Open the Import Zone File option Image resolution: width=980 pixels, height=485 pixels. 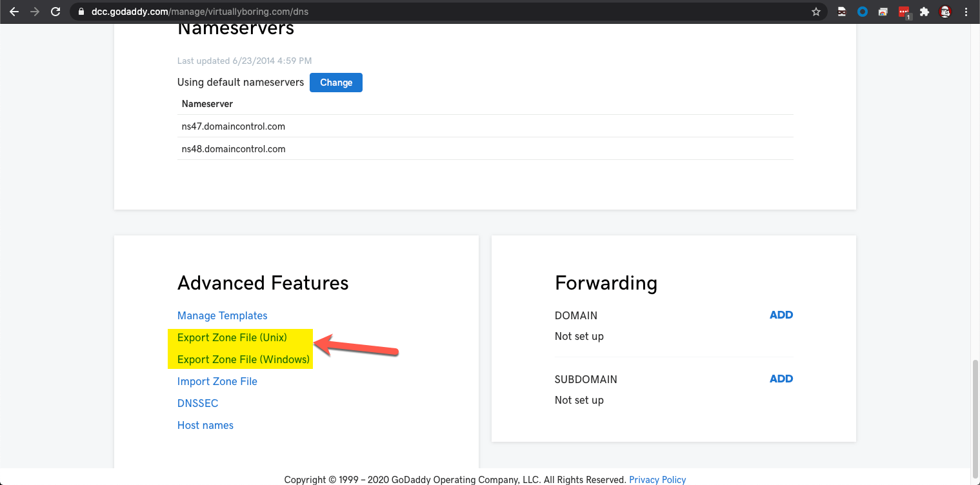click(217, 381)
